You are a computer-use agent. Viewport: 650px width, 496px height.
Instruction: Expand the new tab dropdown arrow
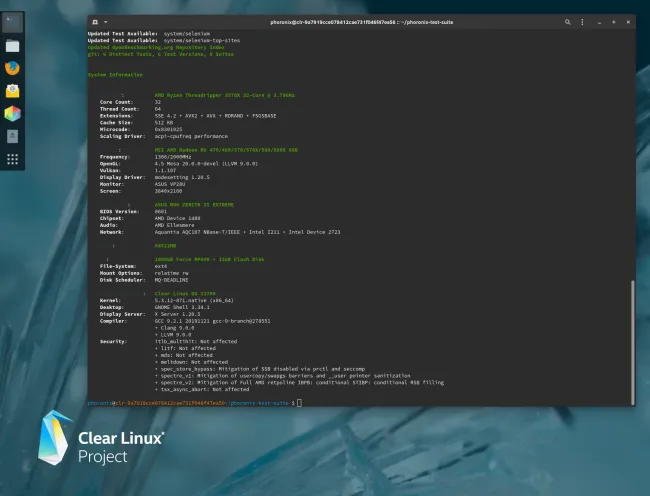coord(106,22)
